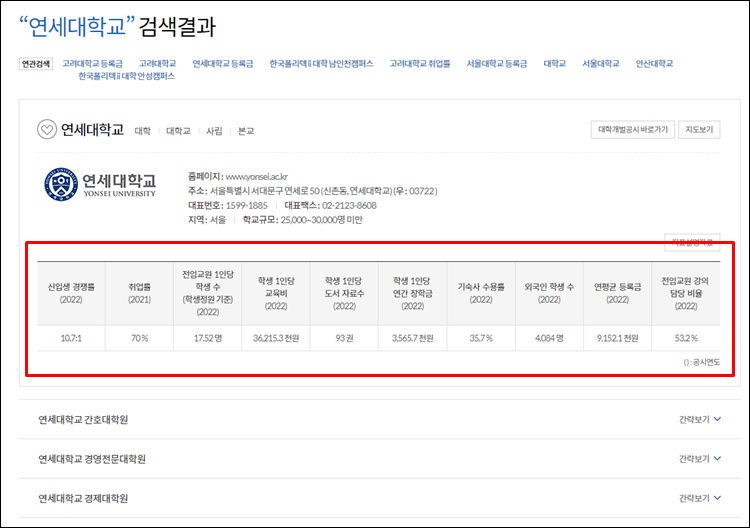The width and height of the screenshot is (750, 528).
Task: Click the value 93권
Action: click(x=344, y=338)
